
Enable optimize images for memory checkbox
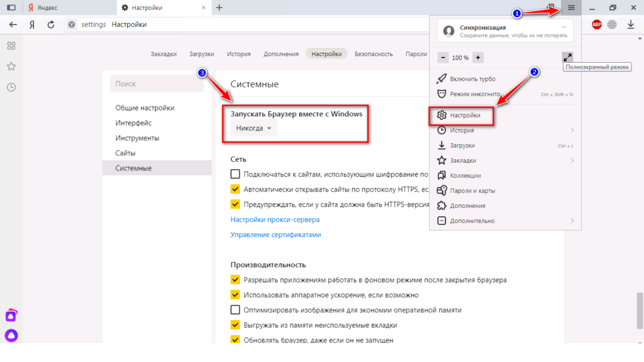(235, 309)
